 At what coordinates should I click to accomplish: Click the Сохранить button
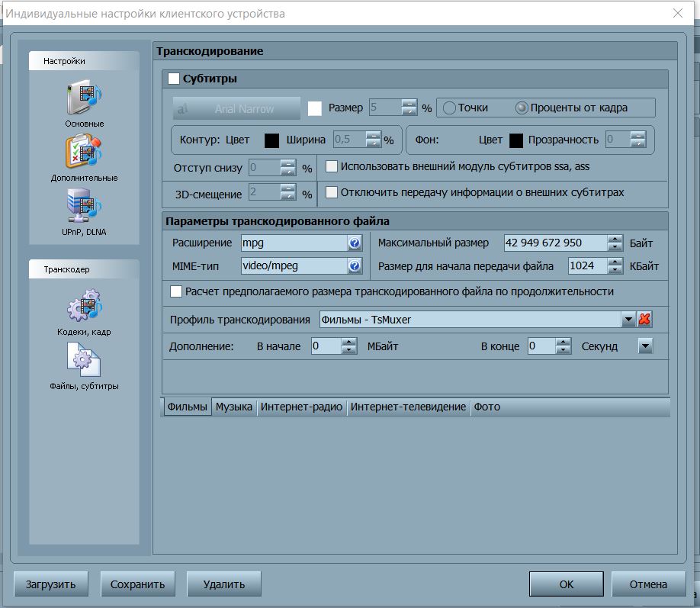137,584
